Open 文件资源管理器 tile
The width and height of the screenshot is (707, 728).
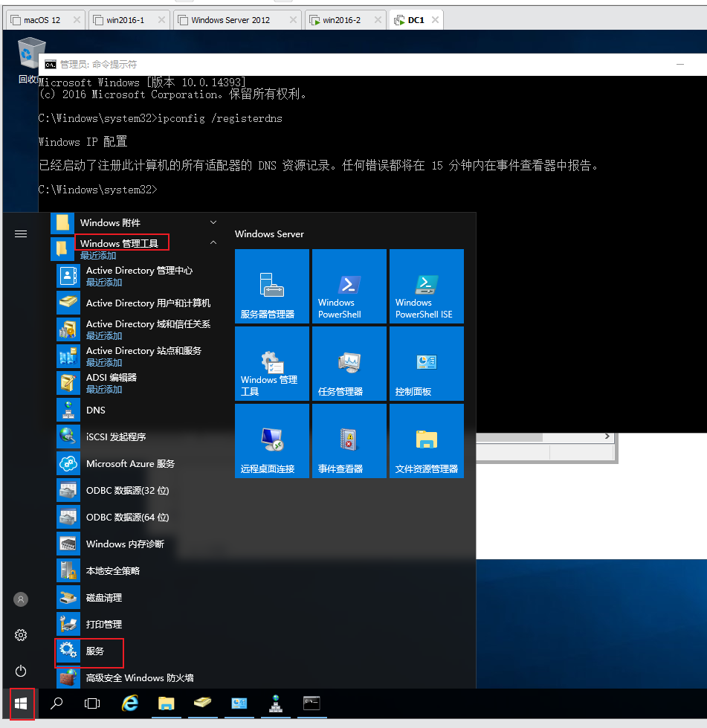pyautogui.click(x=427, y=441)
